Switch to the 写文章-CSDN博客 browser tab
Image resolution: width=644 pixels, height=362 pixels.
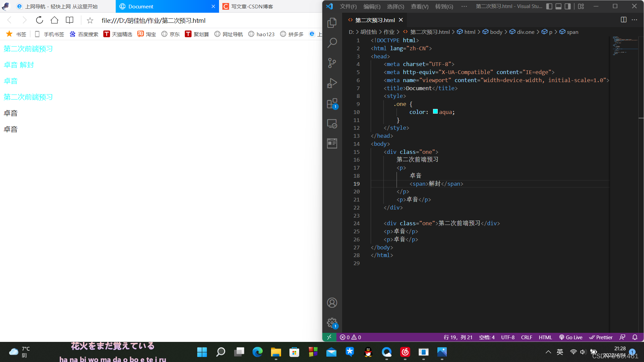(252, 6)
